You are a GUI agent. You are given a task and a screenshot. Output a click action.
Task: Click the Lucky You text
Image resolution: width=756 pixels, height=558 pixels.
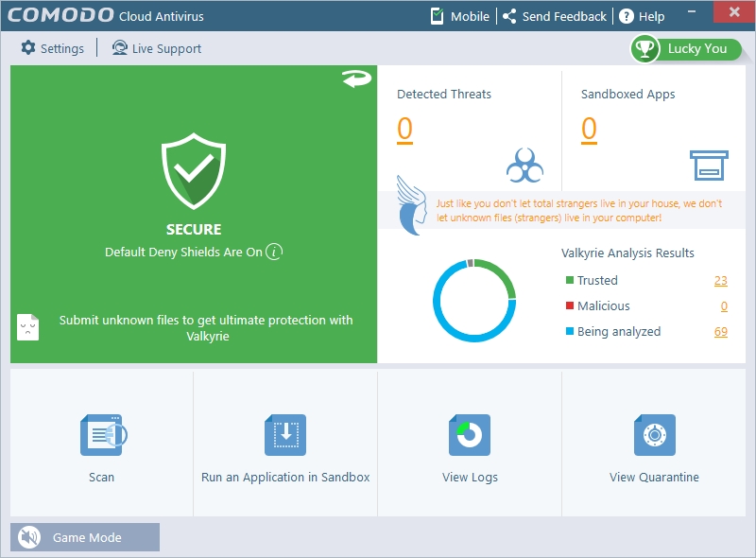click(x=697, y=48)
